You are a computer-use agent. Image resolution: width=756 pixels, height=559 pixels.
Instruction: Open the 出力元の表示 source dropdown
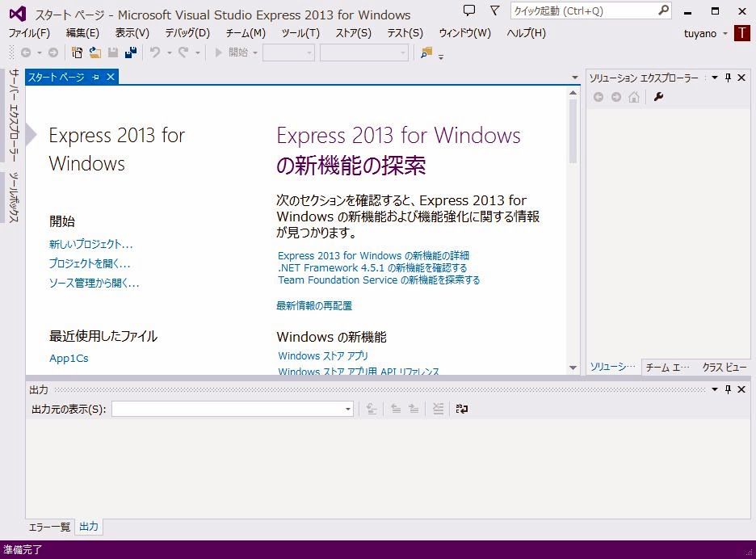click(x=348, y=409)
